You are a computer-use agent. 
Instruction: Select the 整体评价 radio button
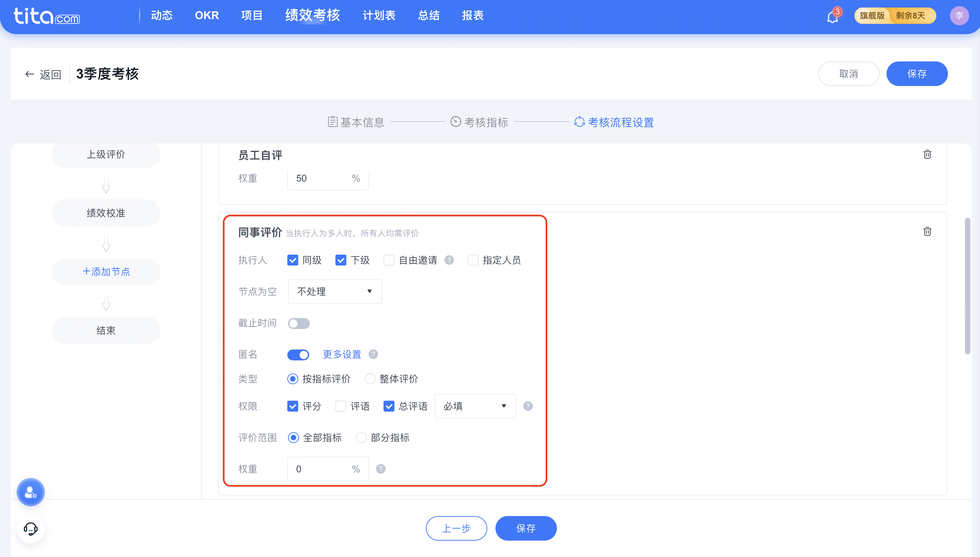[370, 379]
